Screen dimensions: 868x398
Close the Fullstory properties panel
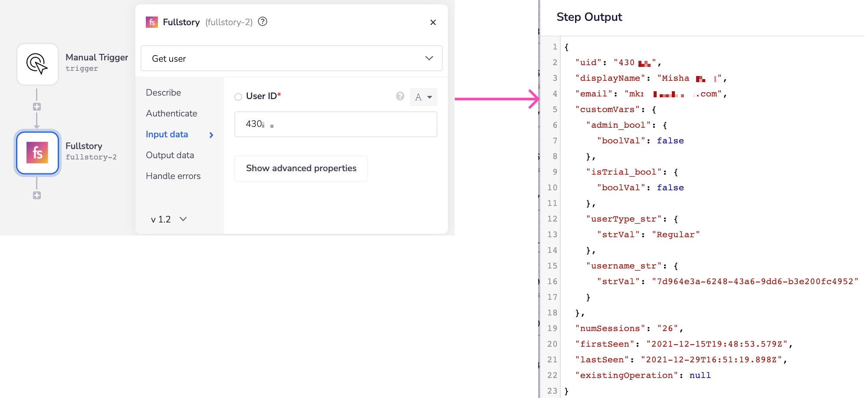(x=433, y=23)
